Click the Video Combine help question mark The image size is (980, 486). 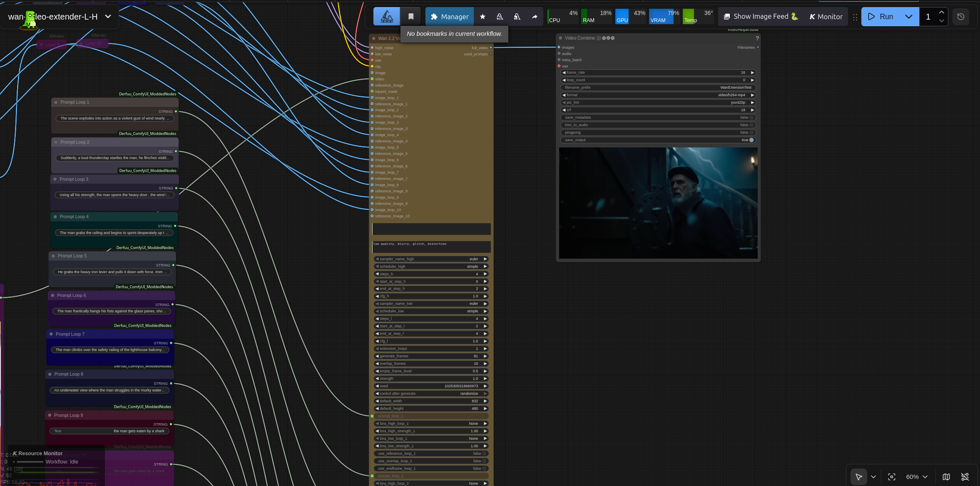coord(757,38)
